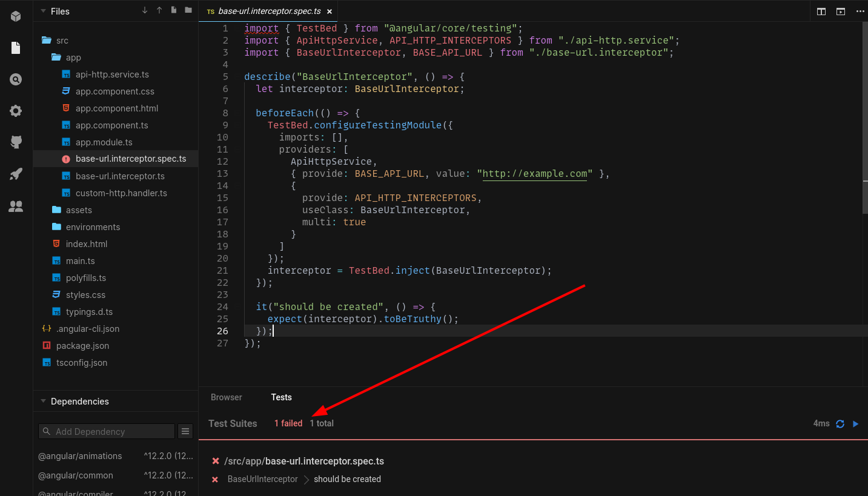Open the Explorer files panel icon
868x496 pixels.
click(x=16, y=48)
